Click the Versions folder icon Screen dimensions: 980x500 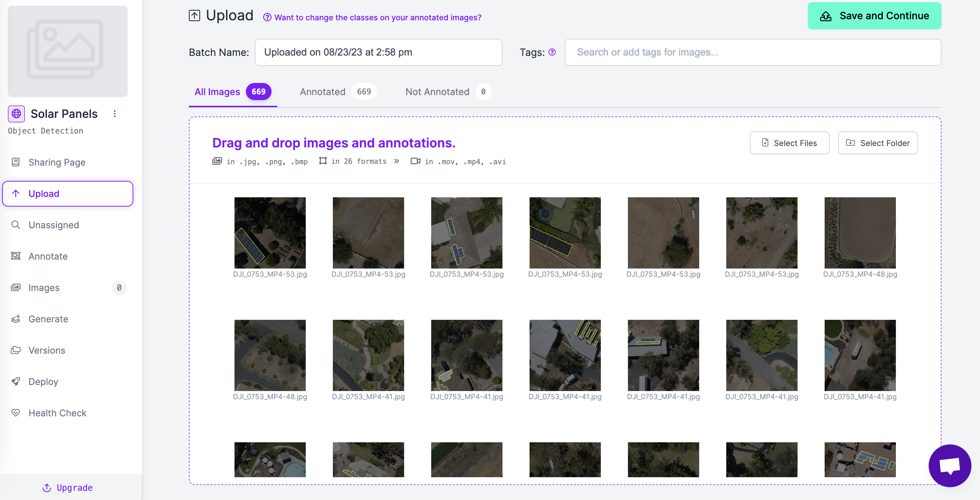pyautogui.click(x=16, y=350)
